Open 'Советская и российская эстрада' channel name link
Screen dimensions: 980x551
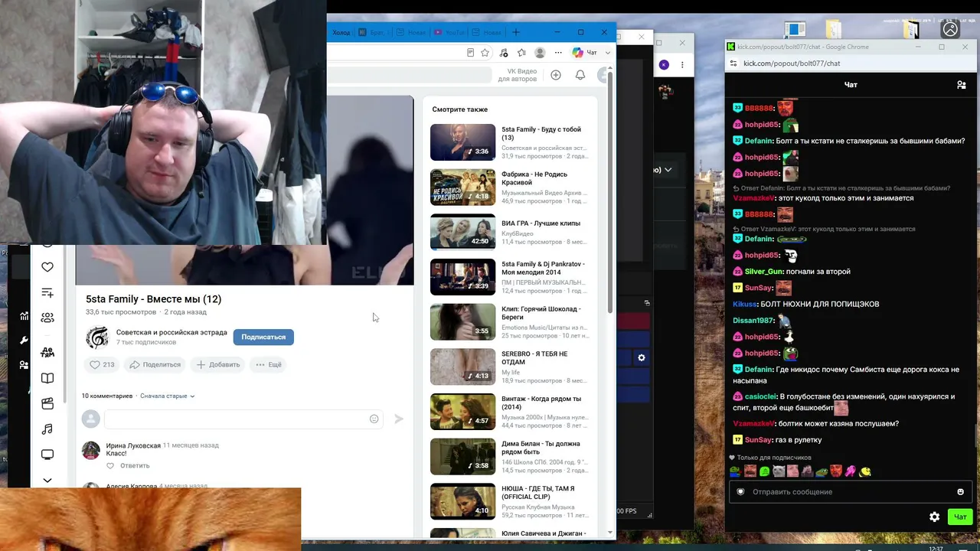pos(171,333)
